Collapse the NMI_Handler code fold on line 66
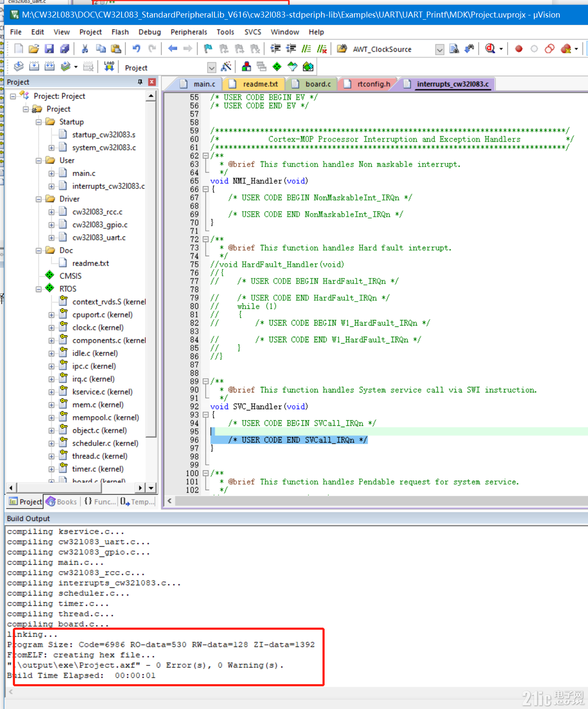 coord(206,189)
